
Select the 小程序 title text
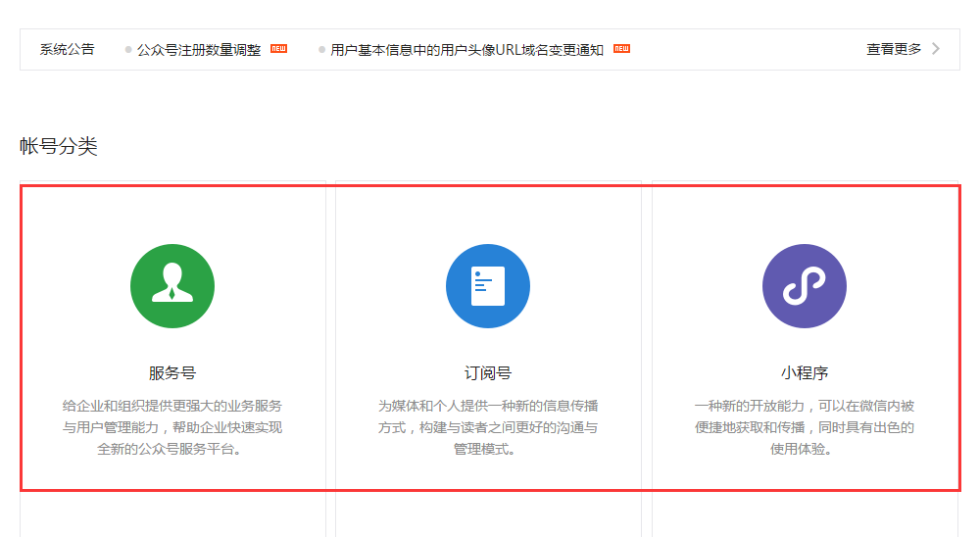click(x=805, y=373)
